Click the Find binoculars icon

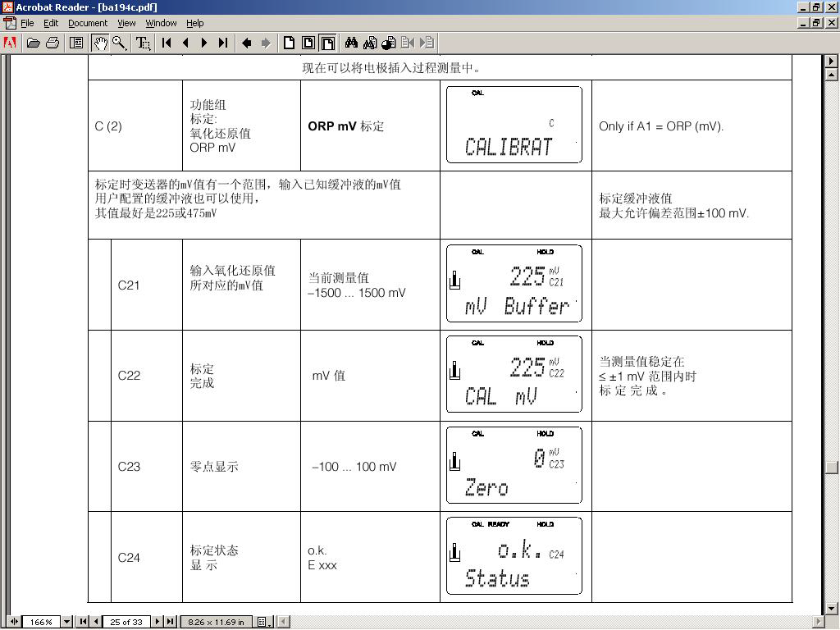[x=351, y=43]
